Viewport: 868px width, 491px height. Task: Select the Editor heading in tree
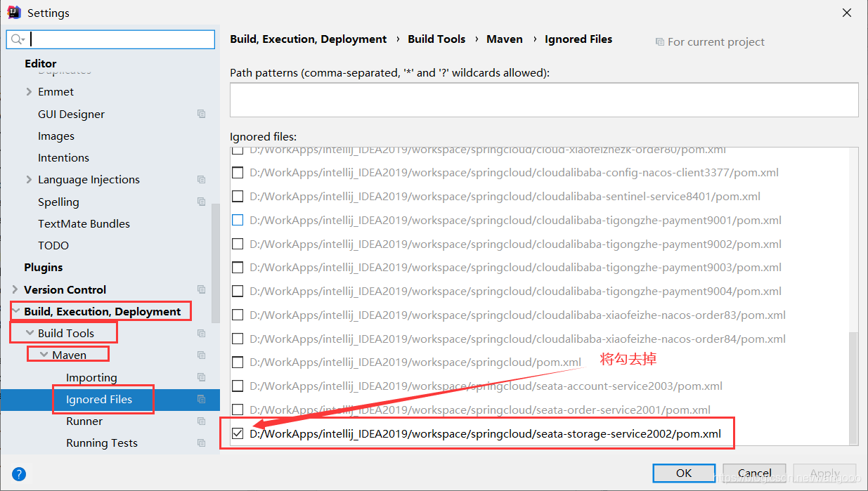coord(40,63)
